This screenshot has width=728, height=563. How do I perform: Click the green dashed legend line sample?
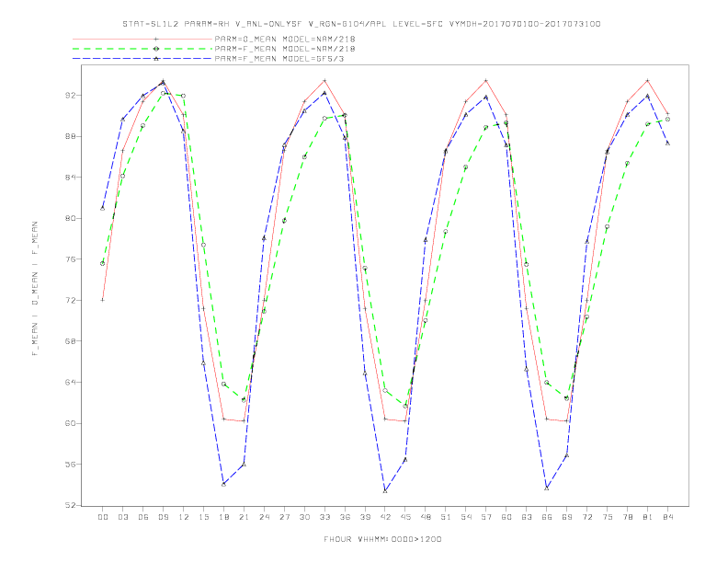pos(142,49)
